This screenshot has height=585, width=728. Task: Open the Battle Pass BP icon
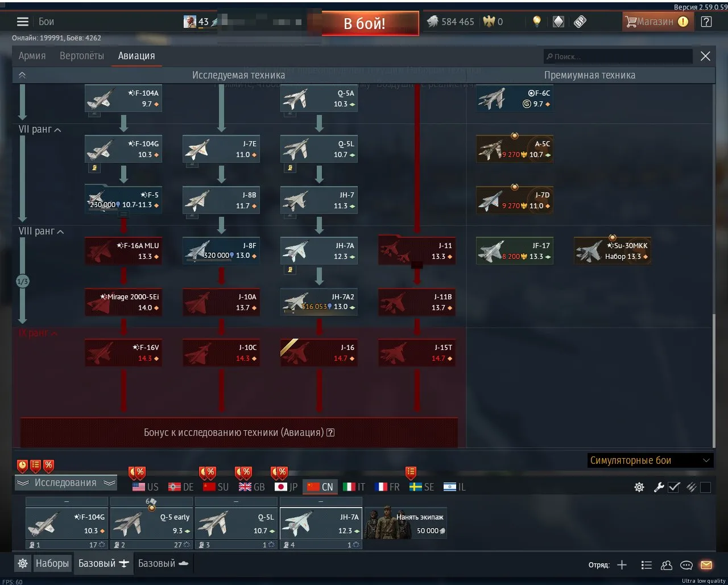580,22
